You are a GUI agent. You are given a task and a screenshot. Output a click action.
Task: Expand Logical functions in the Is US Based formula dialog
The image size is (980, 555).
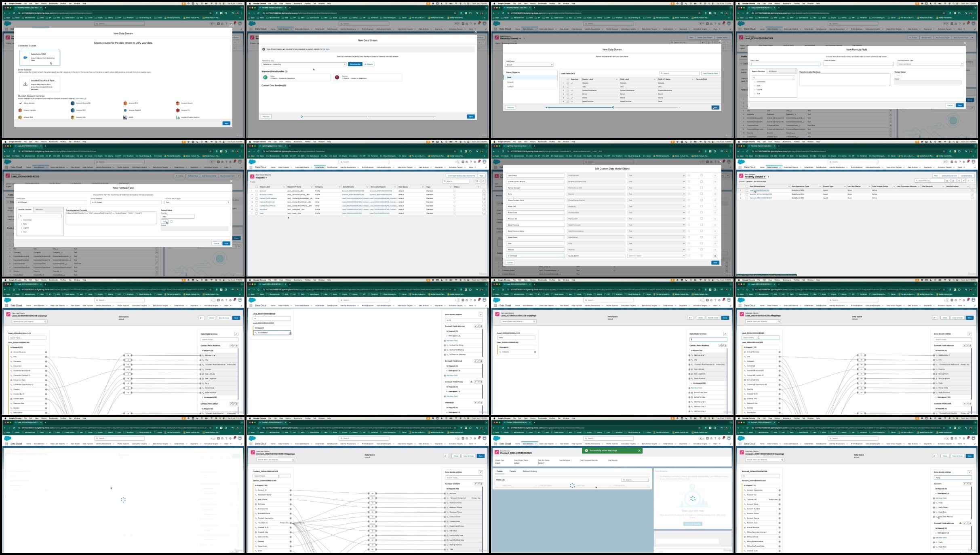click(21, 228)
